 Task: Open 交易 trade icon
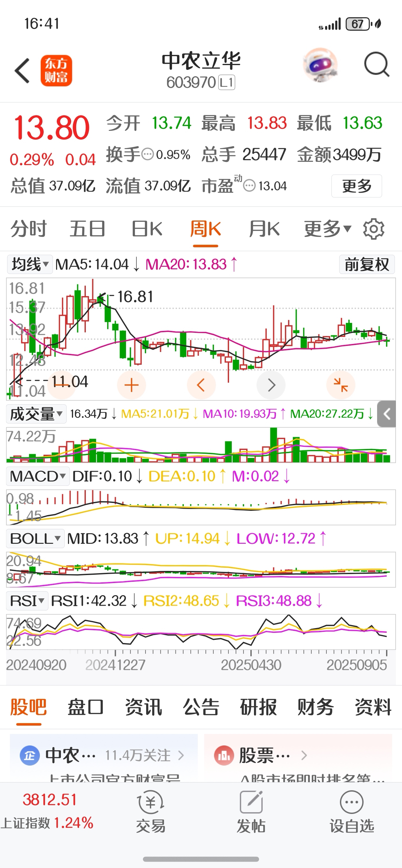pos(151,812)
